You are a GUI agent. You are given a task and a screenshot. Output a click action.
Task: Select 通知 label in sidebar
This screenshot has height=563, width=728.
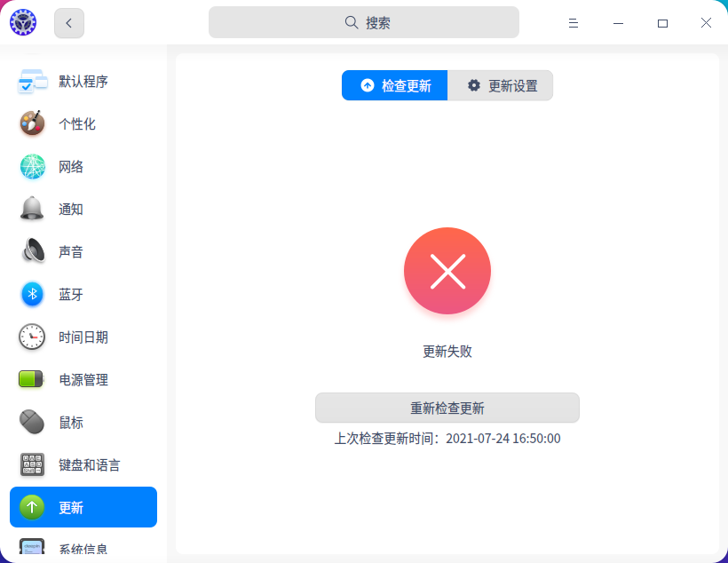[x=70, y=210]
